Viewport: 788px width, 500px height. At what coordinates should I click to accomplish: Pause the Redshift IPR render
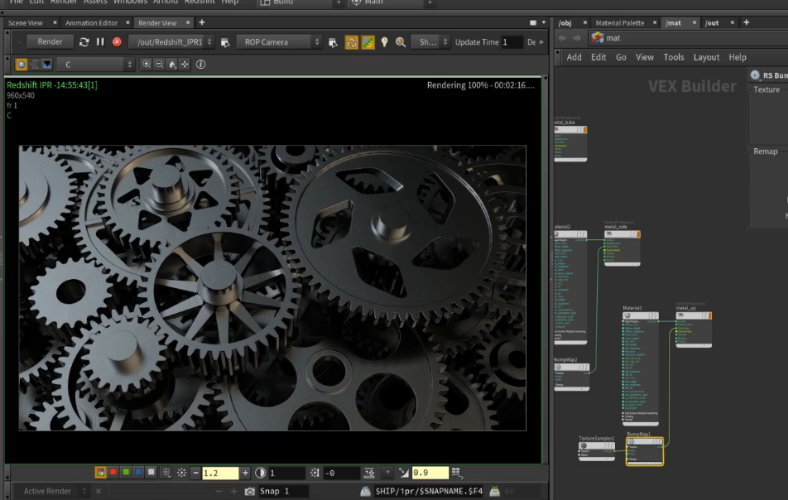point(100,42)
